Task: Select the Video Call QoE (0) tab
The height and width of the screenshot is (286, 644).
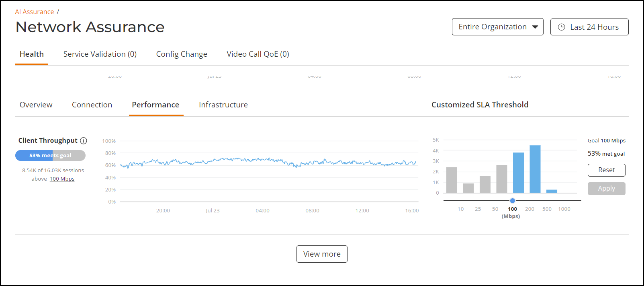Action: pyautogui.click(x=258, y=54)
